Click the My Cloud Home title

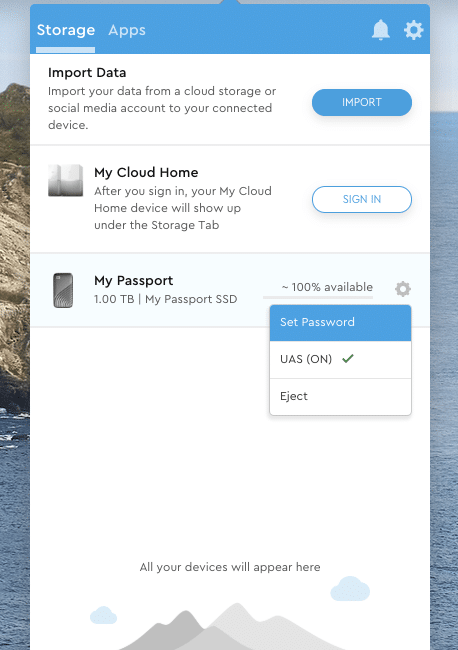[x=146, y=172]
